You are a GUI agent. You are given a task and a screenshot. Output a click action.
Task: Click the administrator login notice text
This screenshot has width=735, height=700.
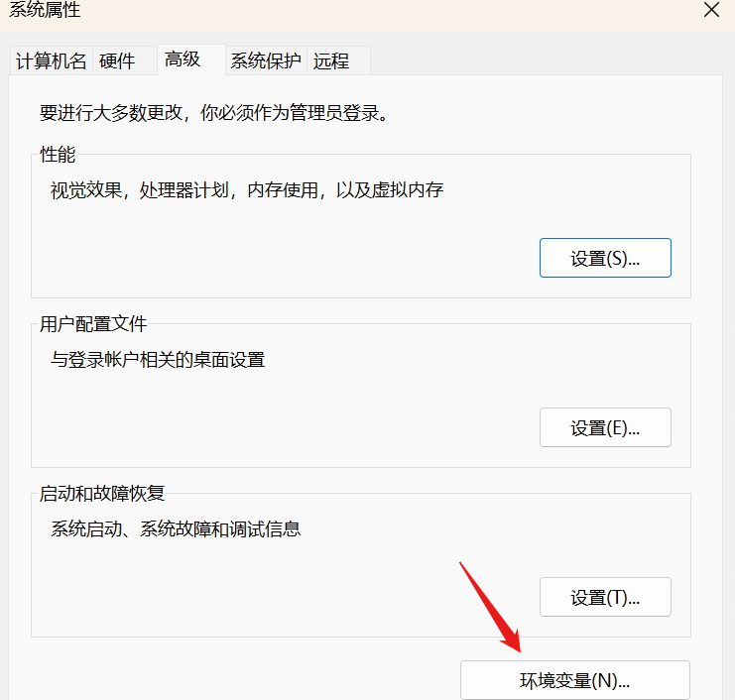[x=212, y=112]
